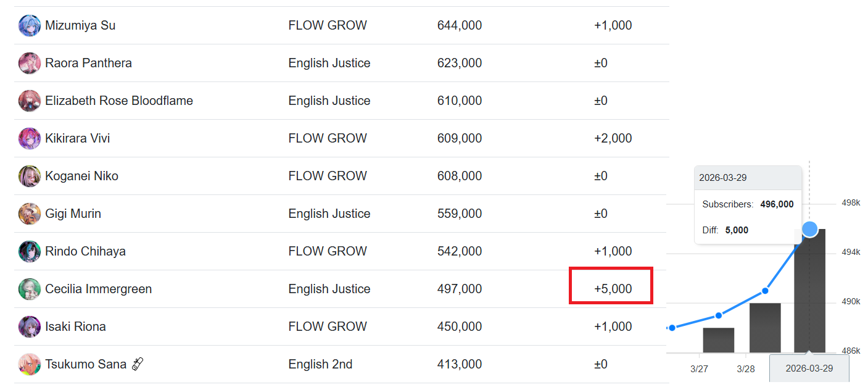Screen dimensions: 868x387
Task: Click Gigi Murin's avatar icon
Action: click(x=30, y=214)
